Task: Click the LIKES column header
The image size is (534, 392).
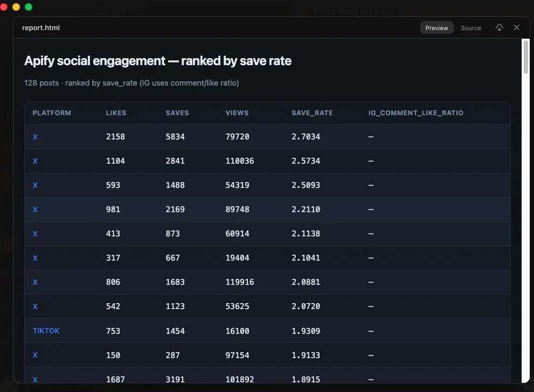Action: point(116,113)
